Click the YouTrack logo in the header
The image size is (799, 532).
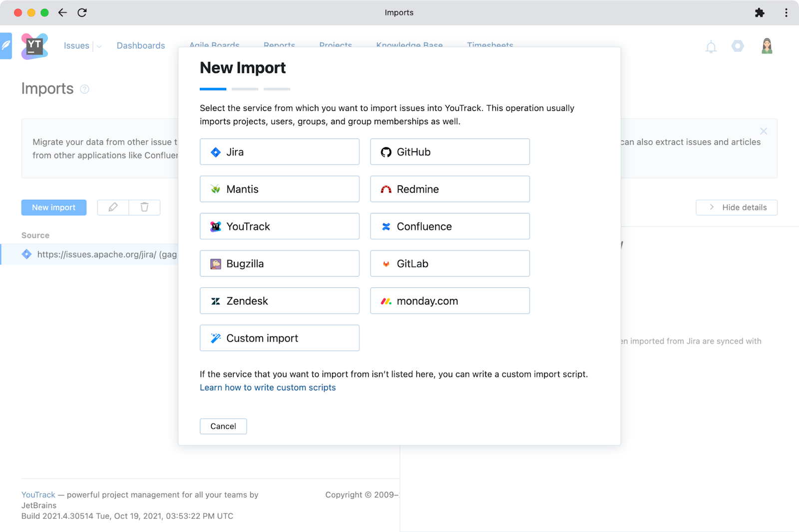(x=34, y=46)
